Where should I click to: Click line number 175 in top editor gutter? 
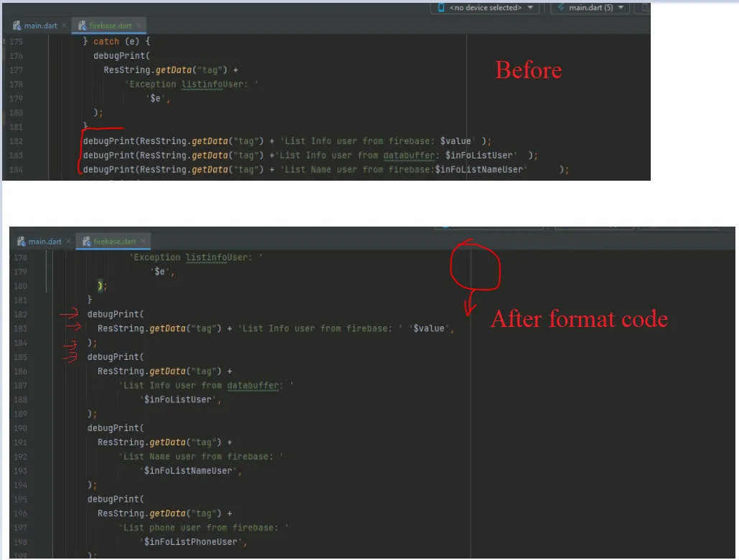(16, 42)
